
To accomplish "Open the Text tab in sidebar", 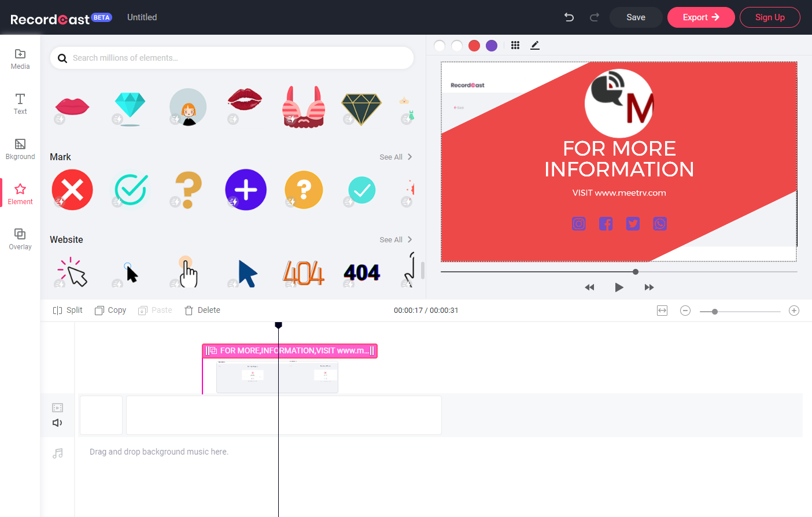I will coord(20,104).
